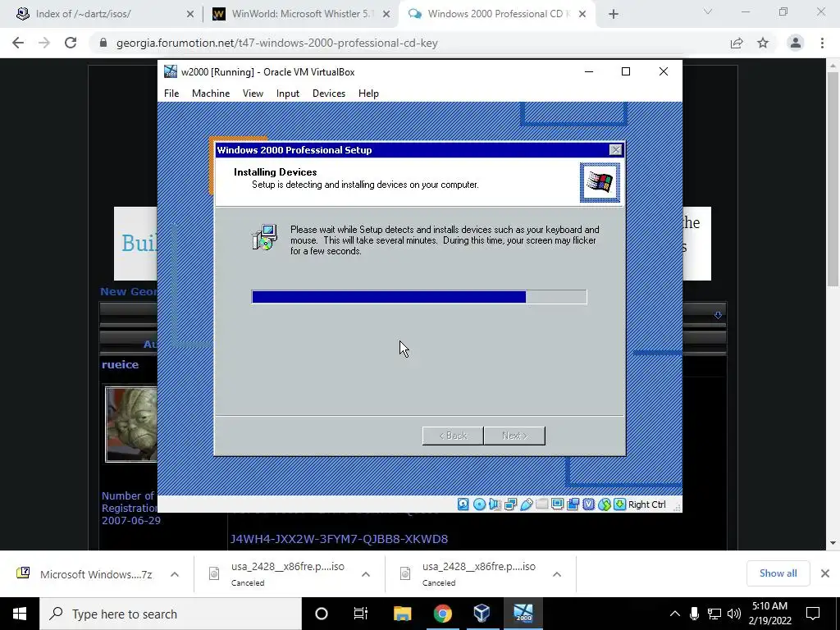
Task: Click the VirtualBox network adapters icon
Action: pyautogui.click(x=510, y=504)
